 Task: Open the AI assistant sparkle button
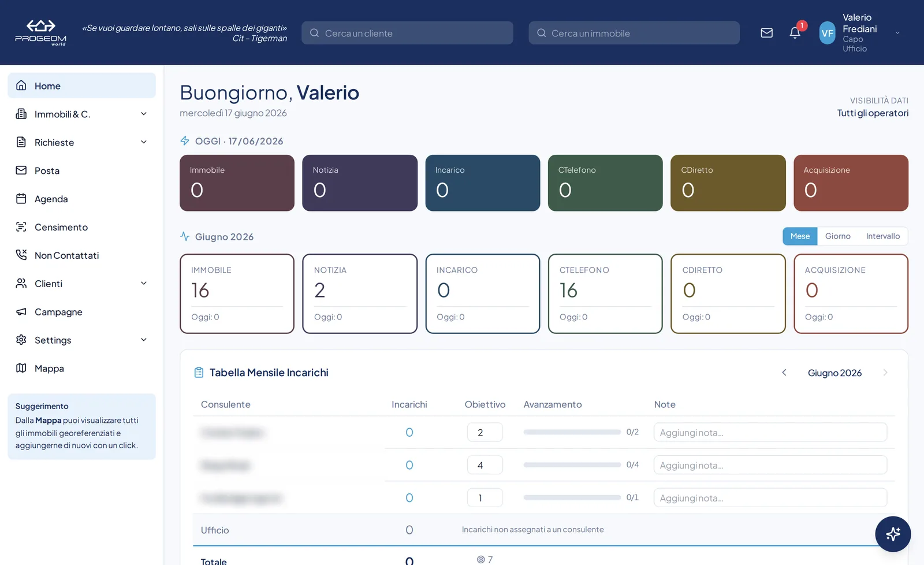pyautogui.click(x=893, y=534)
